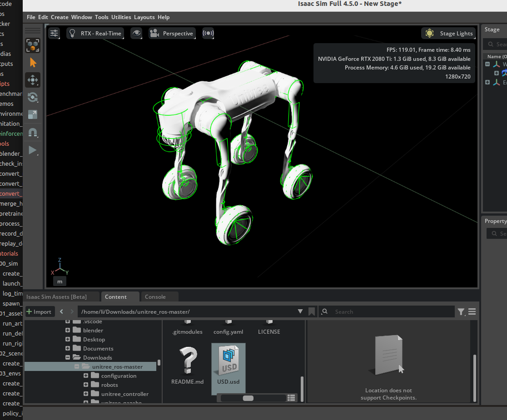Expand the blender folder

tap(68, 330)
